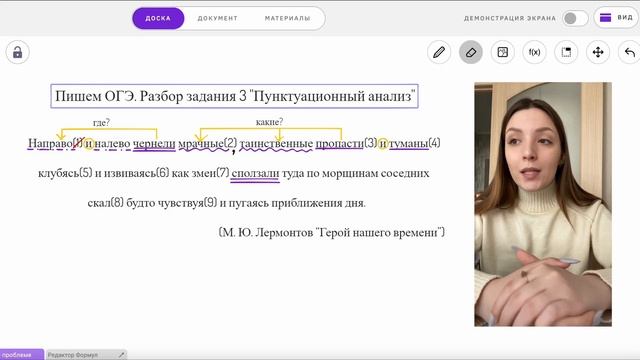The width and height of the screenshot is (640, 360).
Task: Click the title box 'Пишем ОГЭ. Разбор задания 3'
Action: click(235, 96)
